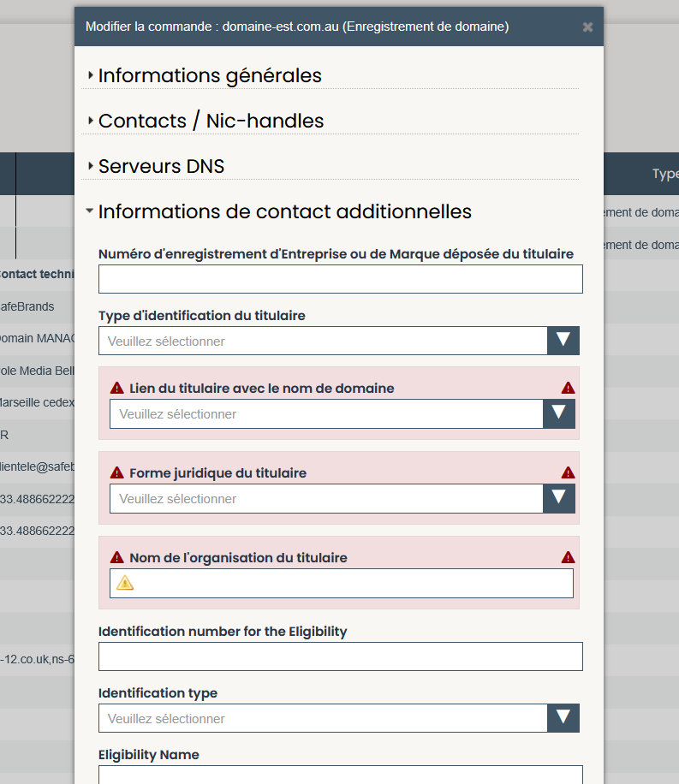
Task: Click Type column header in background table
Action: (665, 174)
